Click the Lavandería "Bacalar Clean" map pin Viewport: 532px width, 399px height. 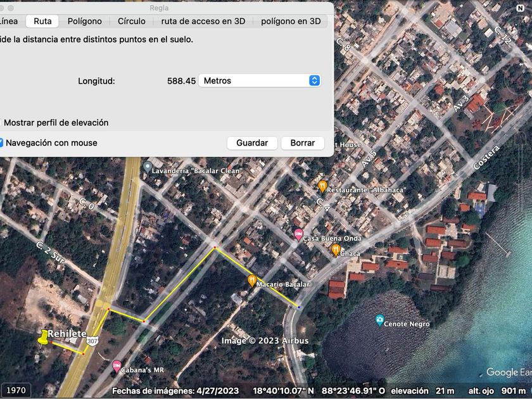click(x=147, y=167)
